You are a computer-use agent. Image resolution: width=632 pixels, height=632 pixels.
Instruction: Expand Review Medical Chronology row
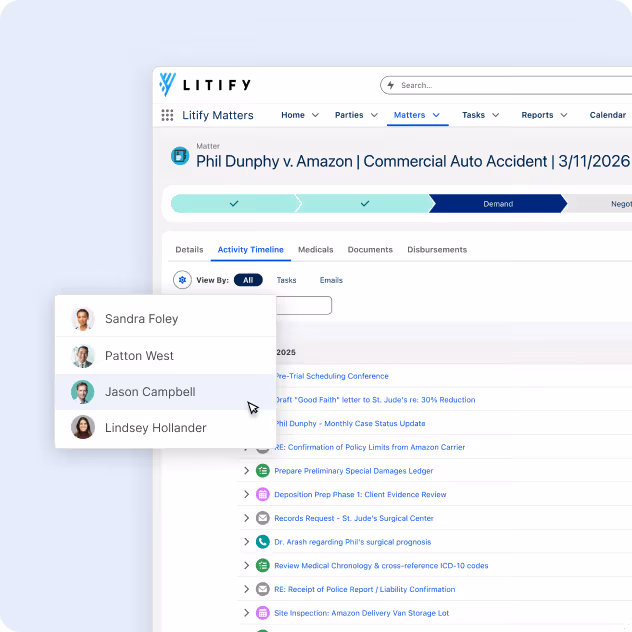pos(246,565)
